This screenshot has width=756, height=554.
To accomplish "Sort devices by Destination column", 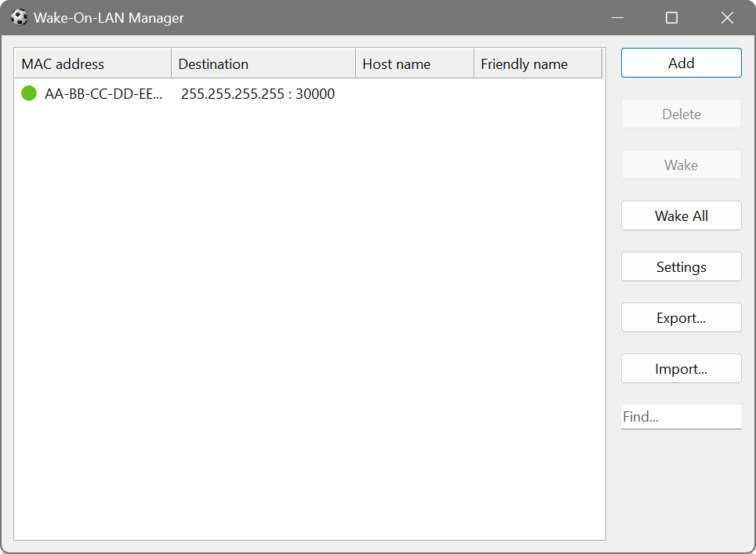I will [x=264, y=63].
